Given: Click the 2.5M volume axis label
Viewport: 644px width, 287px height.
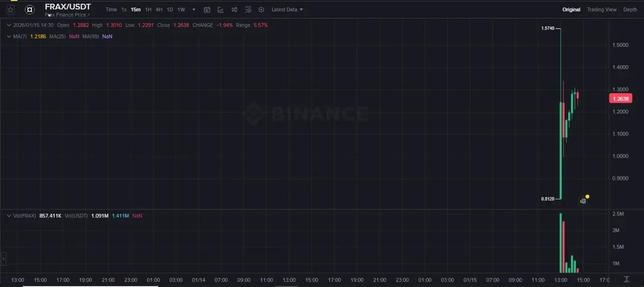Looking at the screenshot, I should click(618, 214).
